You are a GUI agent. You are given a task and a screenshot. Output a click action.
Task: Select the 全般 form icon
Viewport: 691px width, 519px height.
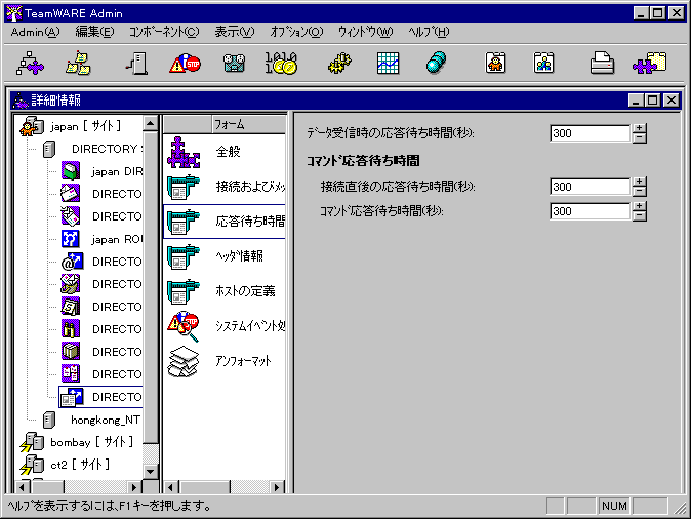pyautogui.click(x=183, y=152)
